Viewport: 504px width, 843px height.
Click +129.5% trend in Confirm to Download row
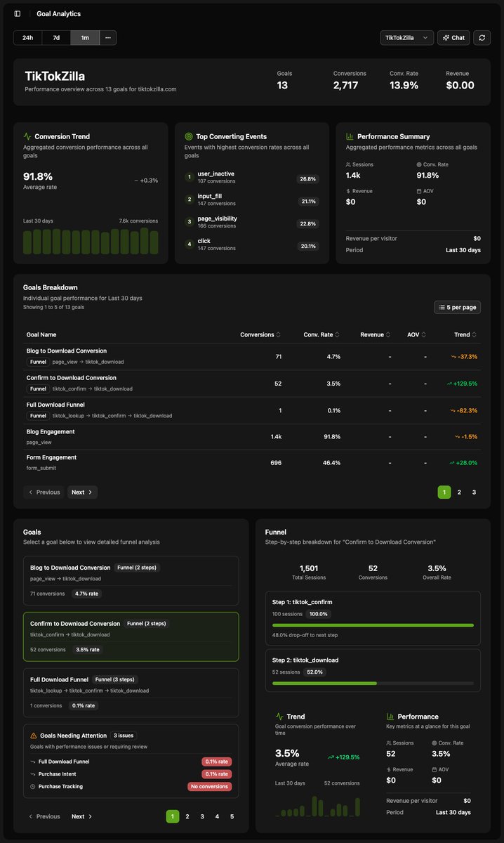(461, 384)
